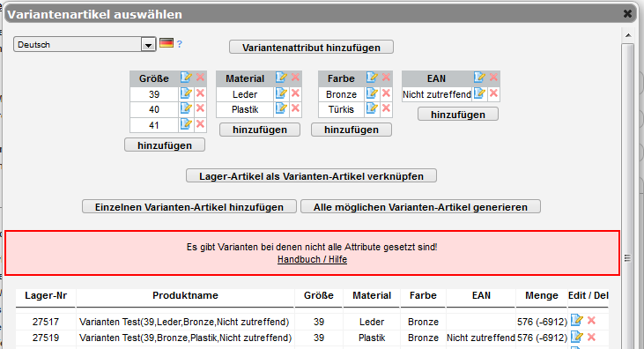Delete the Größe attribute
The image size is (644, 349).
200,78
